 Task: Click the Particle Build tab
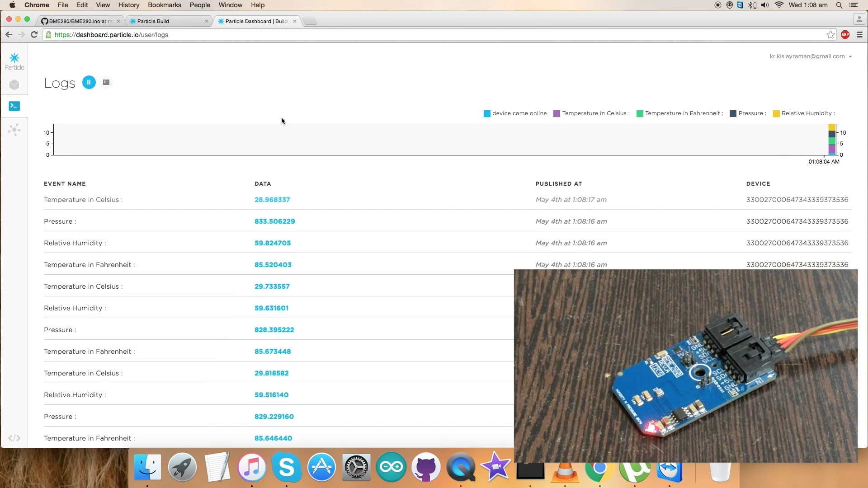(x=153, y=21)
